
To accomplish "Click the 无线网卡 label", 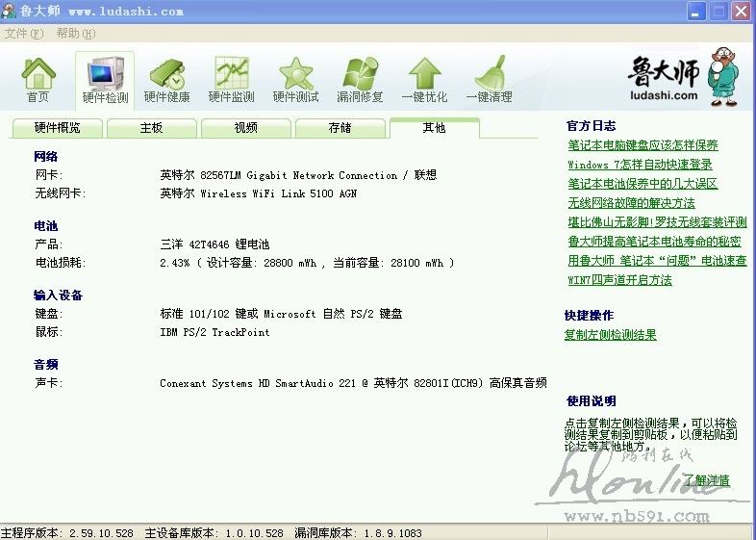I will pyautogui.click(x=60, y=193).
